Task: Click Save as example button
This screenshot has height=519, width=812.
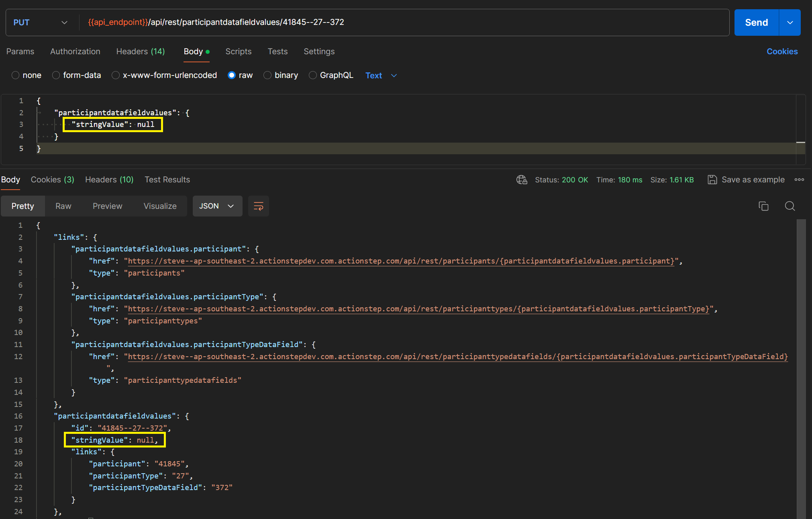Action: (746, 180)
